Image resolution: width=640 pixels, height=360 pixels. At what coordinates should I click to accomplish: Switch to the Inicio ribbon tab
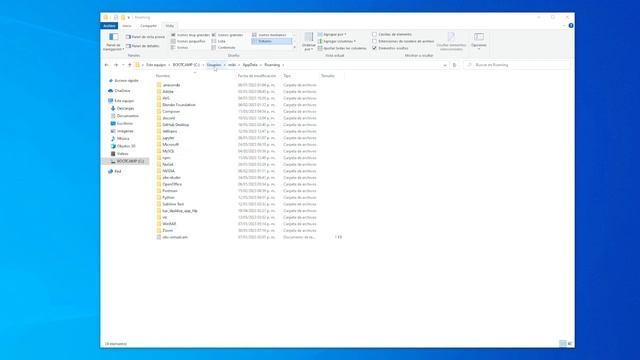pyautogui.click(x=127, y=26)
